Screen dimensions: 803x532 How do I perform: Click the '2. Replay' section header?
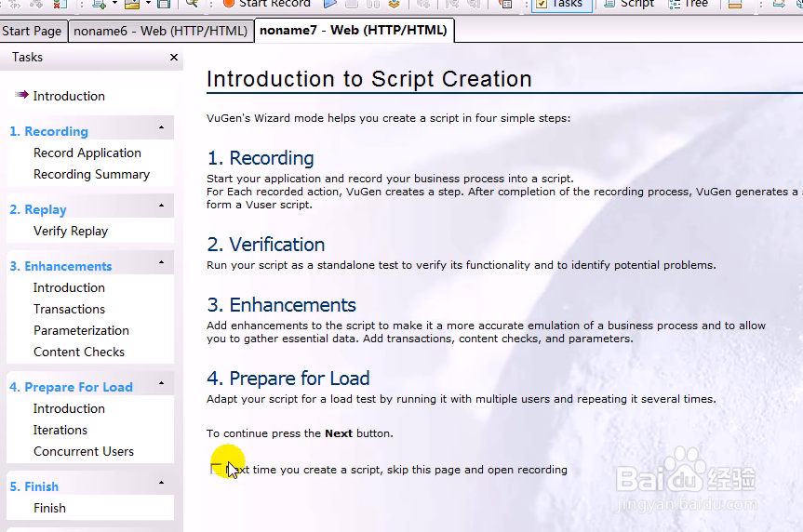click(x=38, y=210)
